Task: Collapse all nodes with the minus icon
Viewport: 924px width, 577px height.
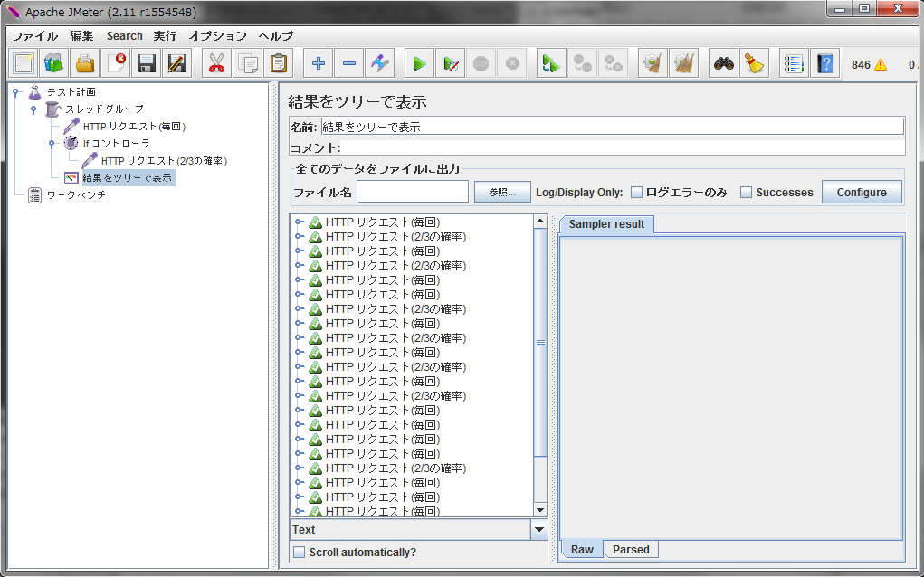Action: click(x=348, y=63)
